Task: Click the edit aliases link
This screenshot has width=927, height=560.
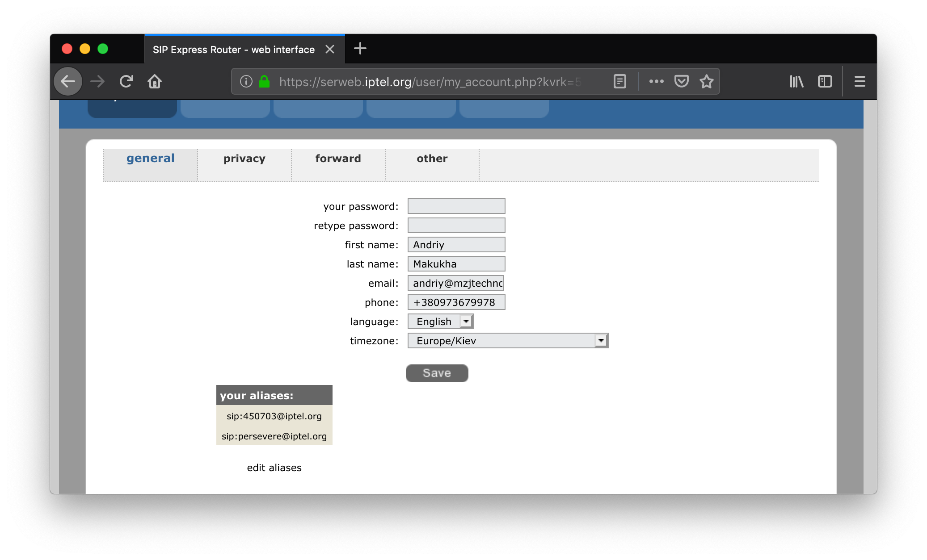Action: pos(274,468)
